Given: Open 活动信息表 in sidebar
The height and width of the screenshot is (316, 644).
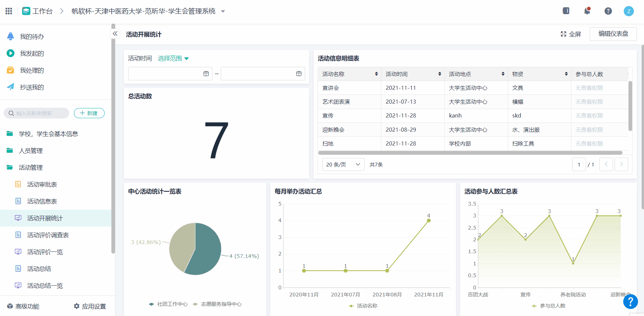Looking at the screenshot, I should click(42, 201).
